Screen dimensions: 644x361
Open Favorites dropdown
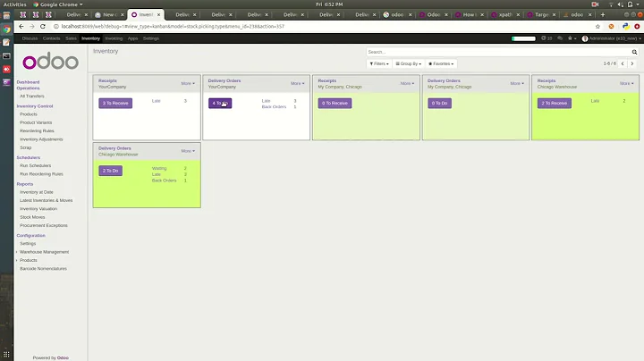click(441, 64)
